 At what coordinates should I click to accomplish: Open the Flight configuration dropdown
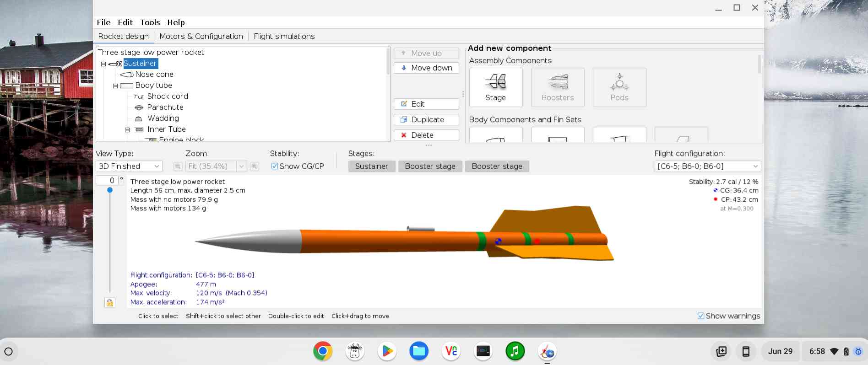(x=708, y=166)
